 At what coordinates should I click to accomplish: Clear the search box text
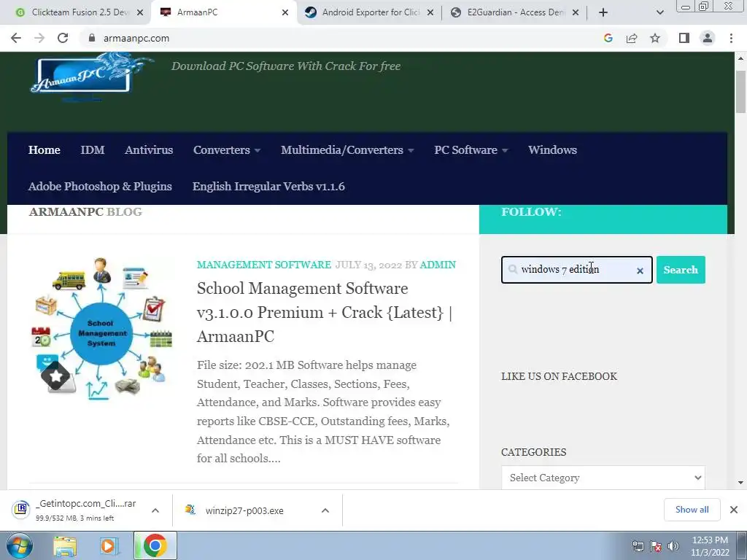click(x=640, y=271)
